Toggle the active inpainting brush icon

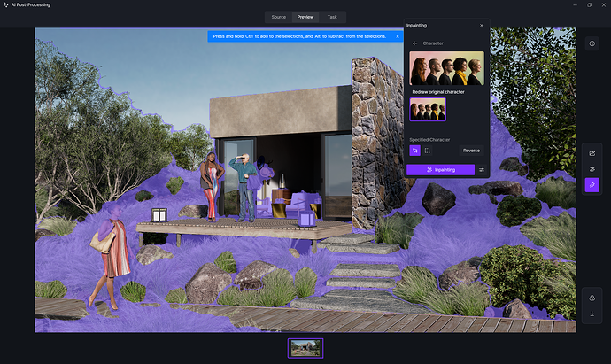tap(592, 185)
